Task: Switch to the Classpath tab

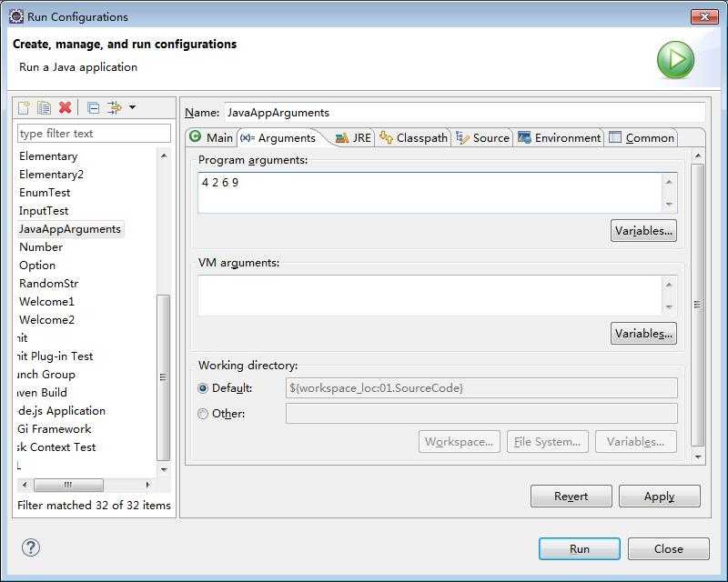Action: pyautogui.click(x=414, y=137)
